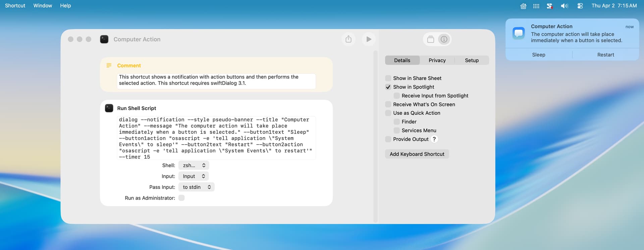
Task: Toggle Run as Administrator checkbox
Action: point(181,198)
